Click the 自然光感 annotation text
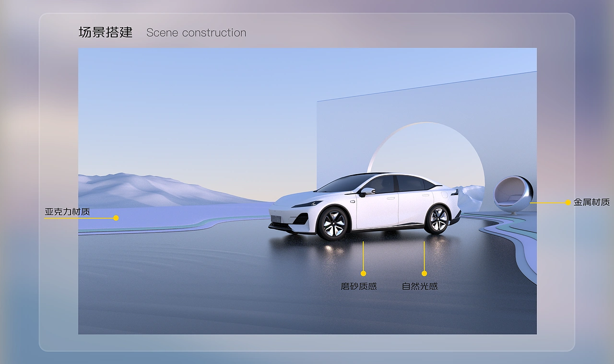 (x=420, y=286)
